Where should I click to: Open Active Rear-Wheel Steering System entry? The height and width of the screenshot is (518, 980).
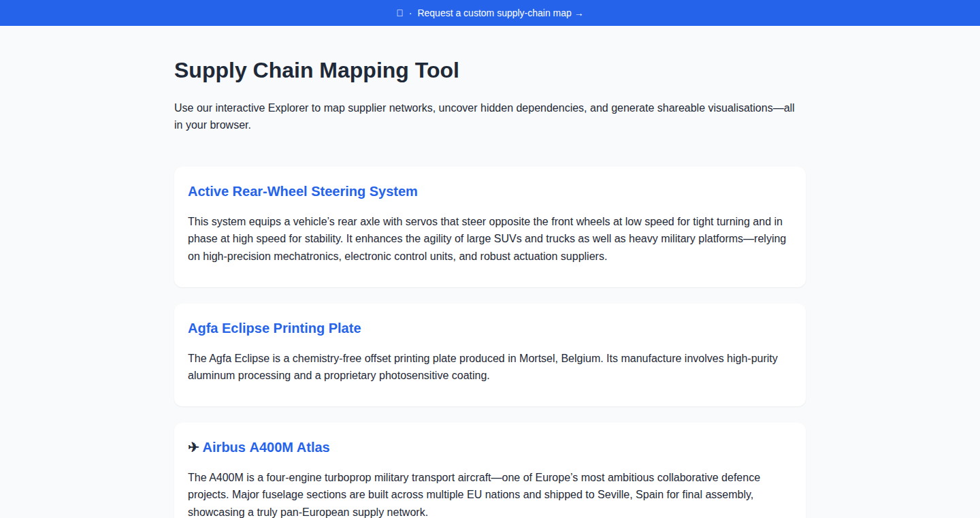(x=303, y=191)
